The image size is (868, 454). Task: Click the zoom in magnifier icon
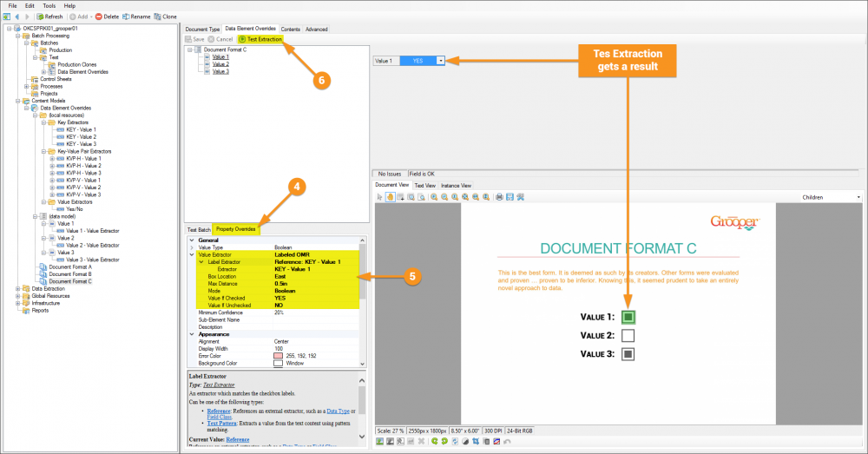434,197
